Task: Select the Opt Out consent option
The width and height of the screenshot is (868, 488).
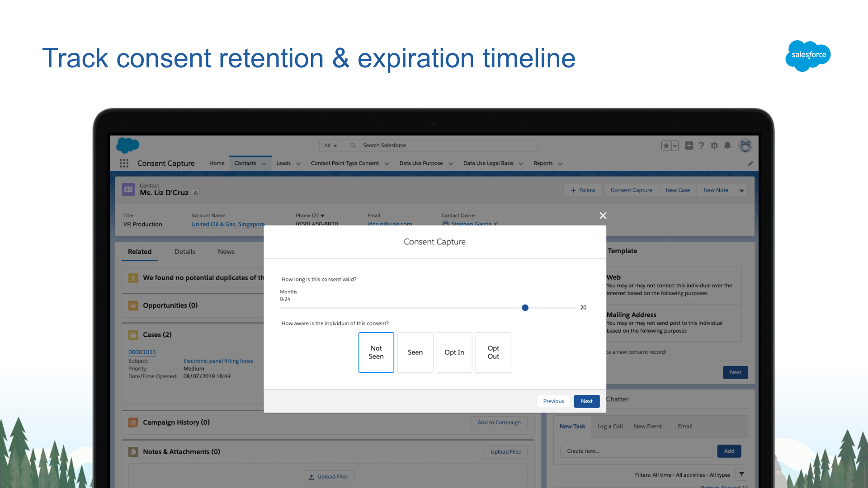Action: 493,352
